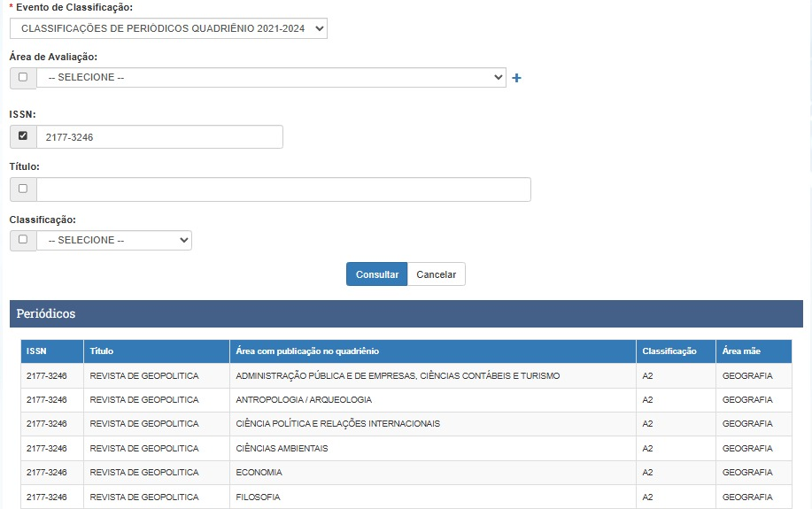
Task: Select the CIÊNCIAS AMBIENTAIS row in results
Action: 282,449
